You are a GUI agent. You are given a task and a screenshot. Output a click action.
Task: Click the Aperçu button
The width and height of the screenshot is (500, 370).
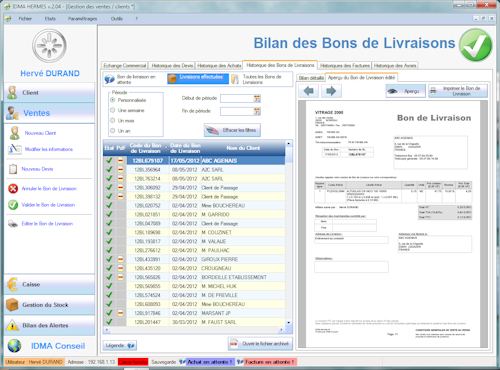point(406,91)
